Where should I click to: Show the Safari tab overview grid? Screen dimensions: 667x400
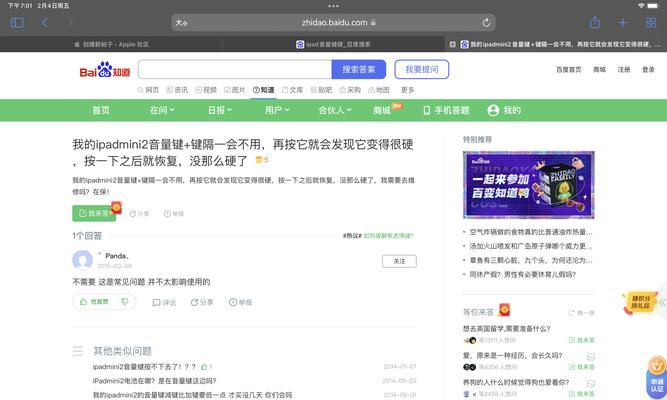(x=650, y=23)
